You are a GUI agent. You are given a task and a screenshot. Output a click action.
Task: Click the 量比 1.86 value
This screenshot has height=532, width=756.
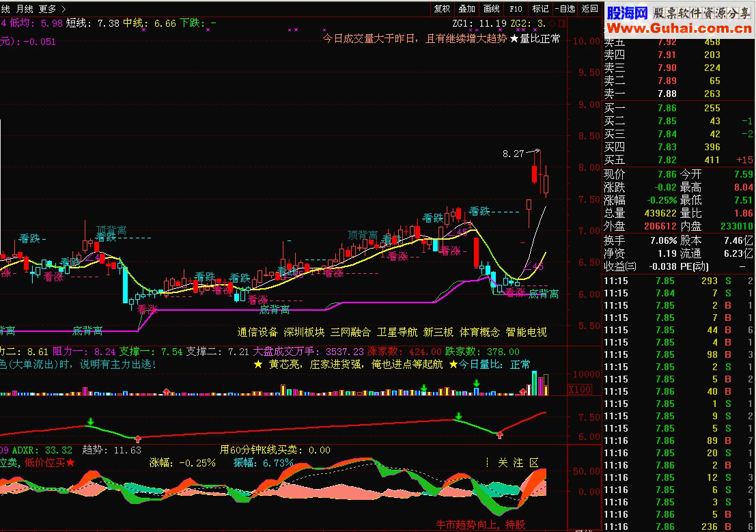click(744, 213)
